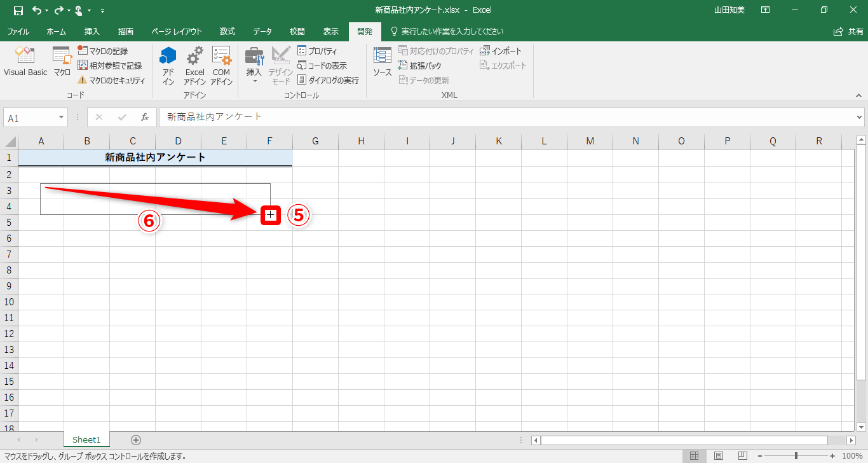This screenshot has height=463, width=868.
Task: Open the Macros dialog
Action: 62,62
